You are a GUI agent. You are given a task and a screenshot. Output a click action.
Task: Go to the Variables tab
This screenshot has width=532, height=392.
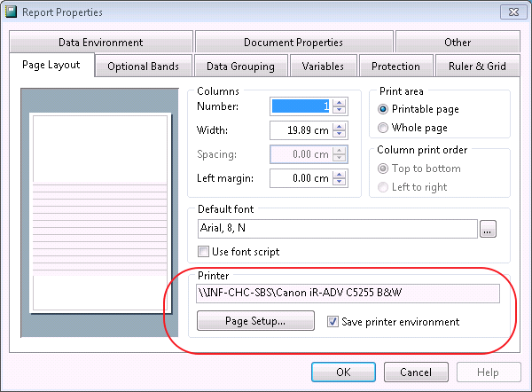pos(323,67)
